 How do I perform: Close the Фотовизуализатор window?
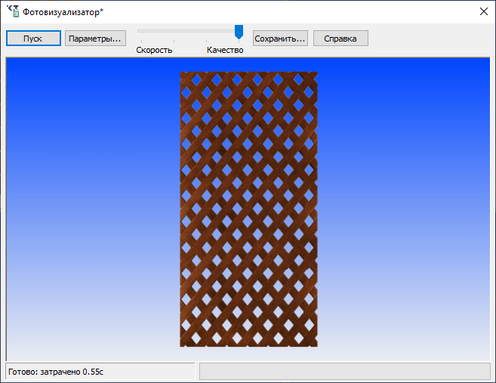484,12
